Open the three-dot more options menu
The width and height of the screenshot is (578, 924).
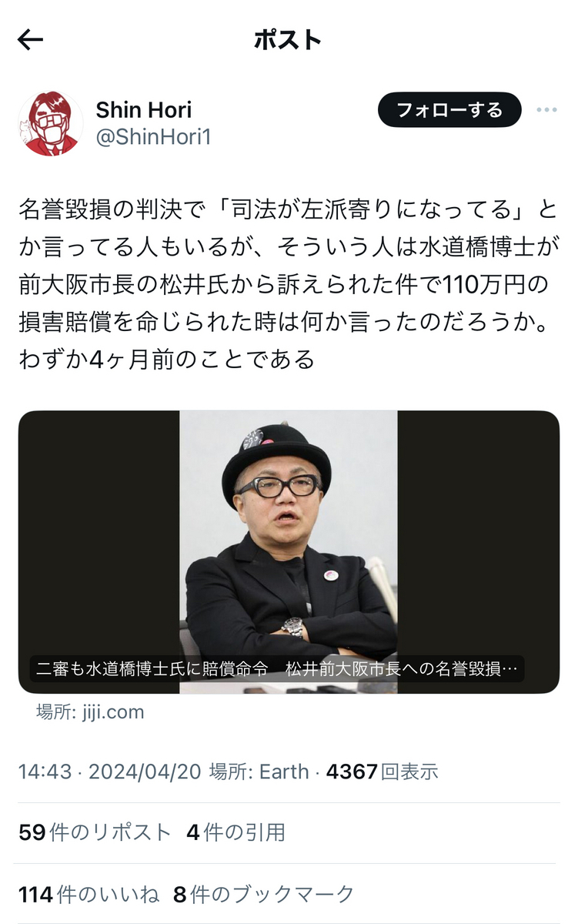click(x=546, y=110)
